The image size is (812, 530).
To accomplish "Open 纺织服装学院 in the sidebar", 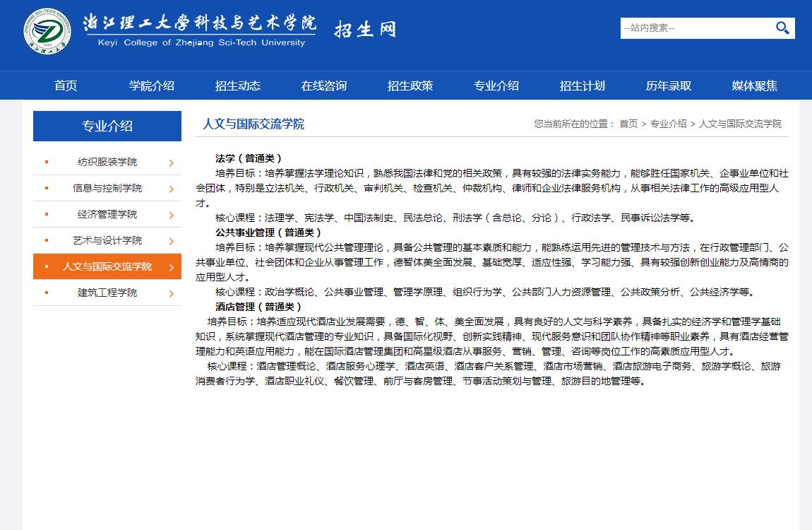I will click(x=107, y=162).
